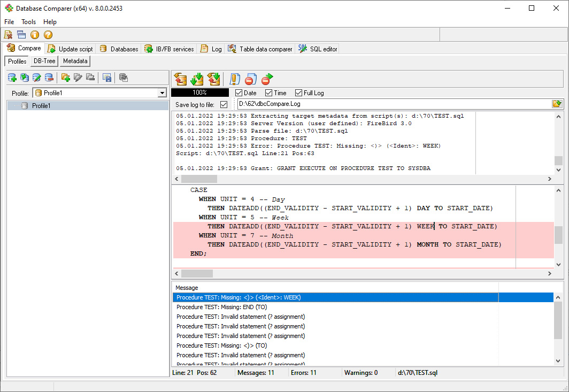This screenshot has width=569, height=392.
Task: Click the orange question mark help icon
Action: [48, 35]
